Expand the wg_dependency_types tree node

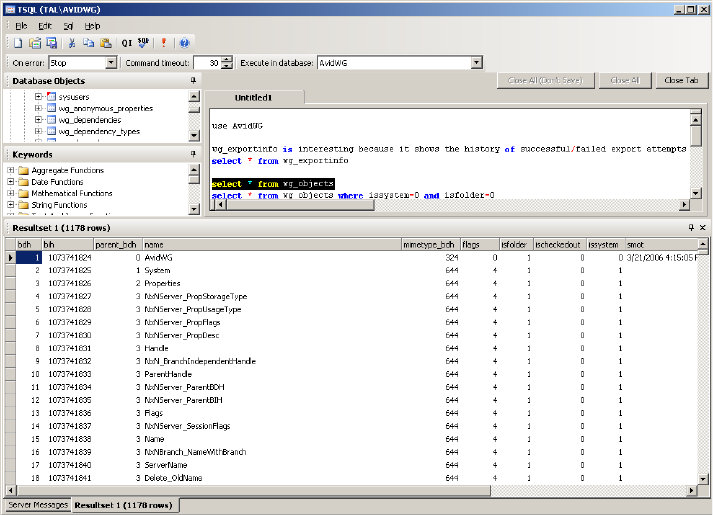coord(38,131)
